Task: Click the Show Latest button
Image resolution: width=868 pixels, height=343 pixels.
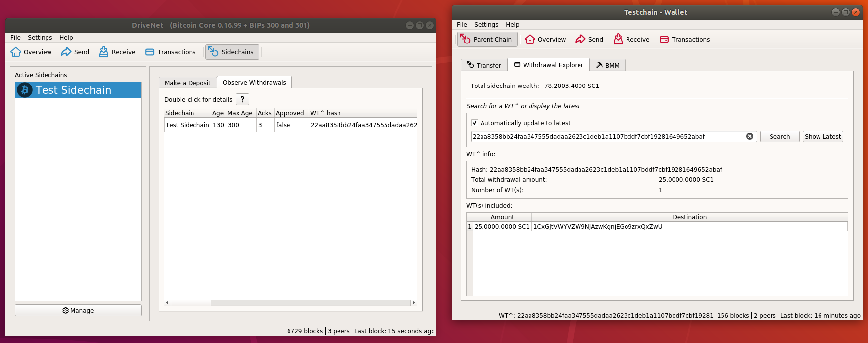Action: coord(822,136)
